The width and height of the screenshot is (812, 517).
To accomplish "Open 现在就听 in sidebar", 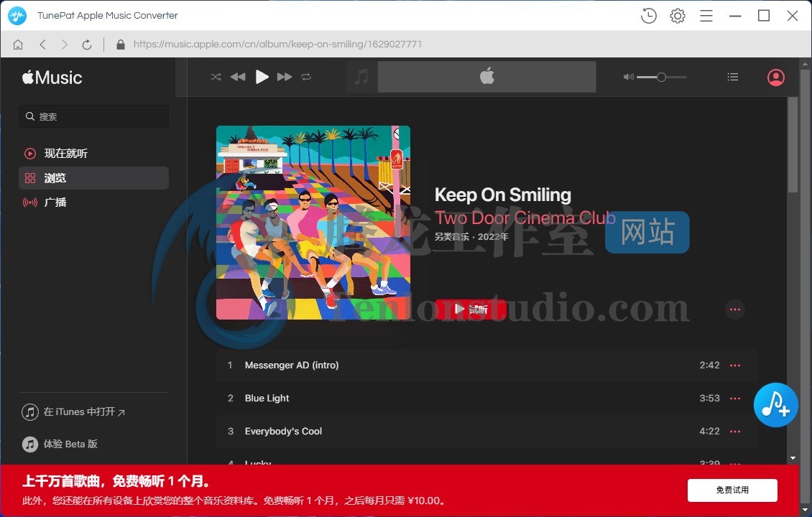I will pos(93,153).
